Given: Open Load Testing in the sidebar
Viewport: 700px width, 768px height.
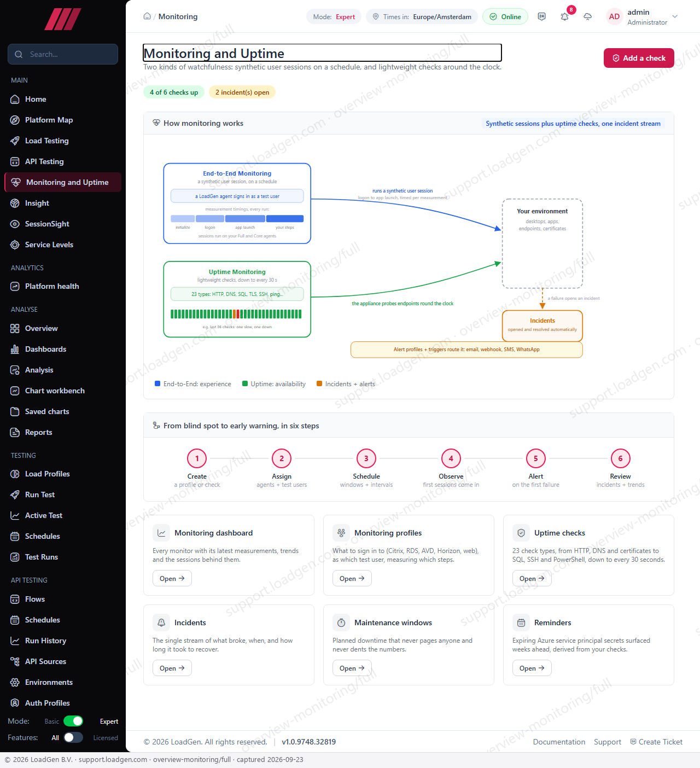Looking at the screenshot, I should click(63, 141).
